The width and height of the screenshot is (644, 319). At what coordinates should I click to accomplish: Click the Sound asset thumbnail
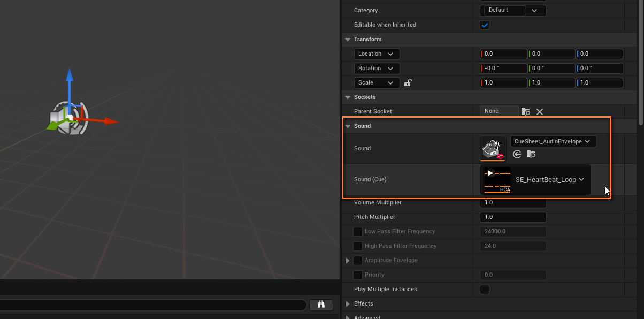[493, 149]
